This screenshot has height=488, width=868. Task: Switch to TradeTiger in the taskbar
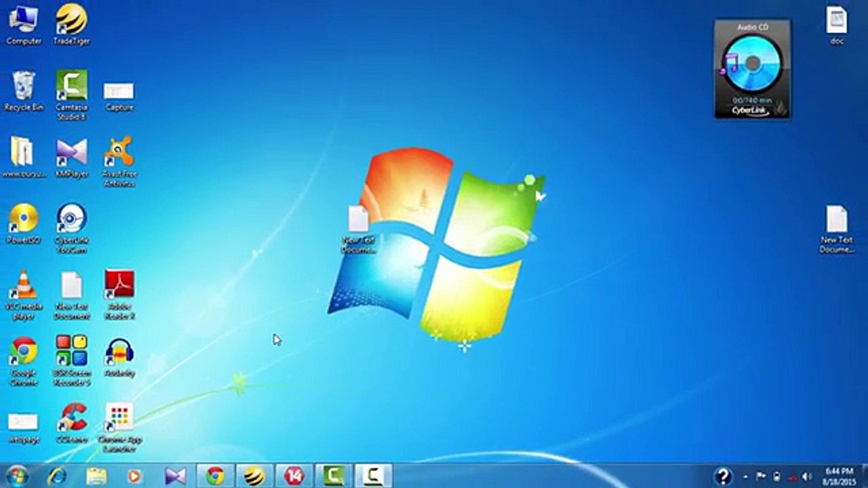pos(254,476)
